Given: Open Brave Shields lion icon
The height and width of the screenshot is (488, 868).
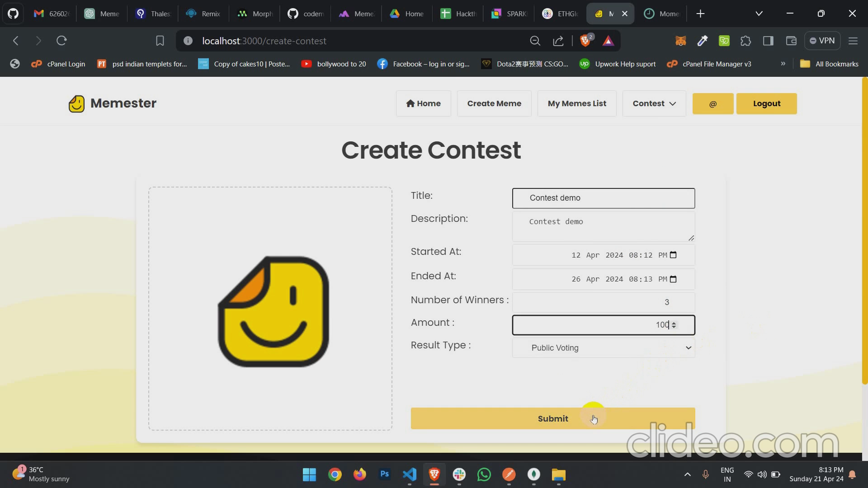Looking at the screenshot, I should (585, 41).
